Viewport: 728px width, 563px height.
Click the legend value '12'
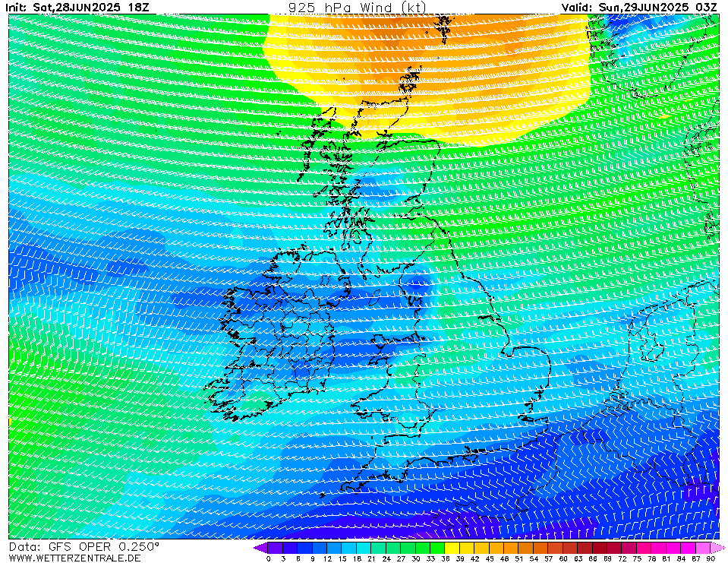click(x=327, y=558)
